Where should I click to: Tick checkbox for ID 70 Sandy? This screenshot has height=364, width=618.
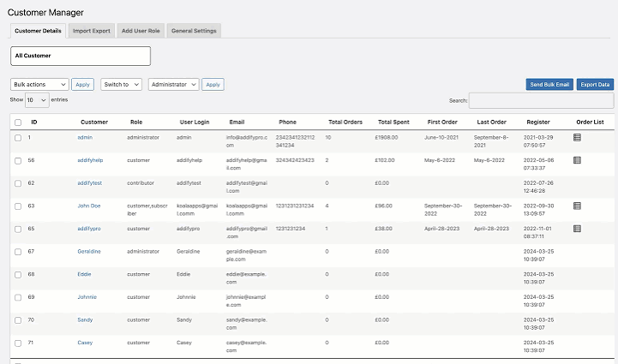tap(18, 320)
